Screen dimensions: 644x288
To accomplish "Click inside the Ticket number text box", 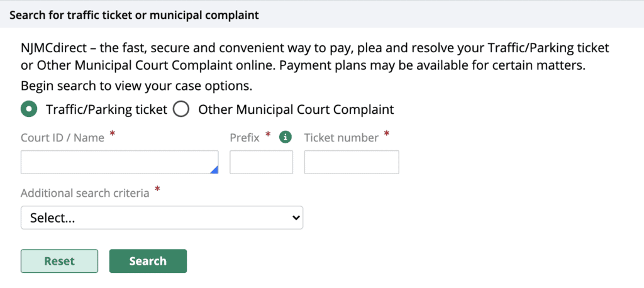I will click(x=352, y=162).
